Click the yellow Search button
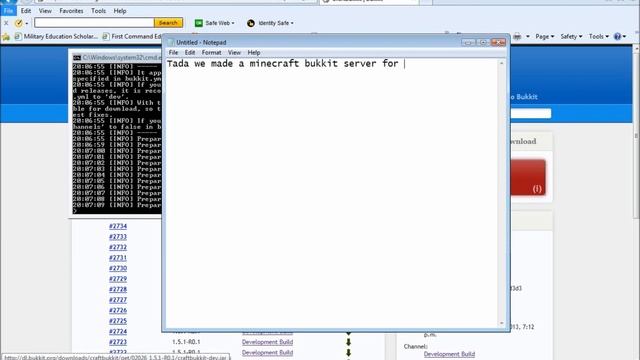The height and width of the screenshot is (360, 640). (x=168, y=23)
